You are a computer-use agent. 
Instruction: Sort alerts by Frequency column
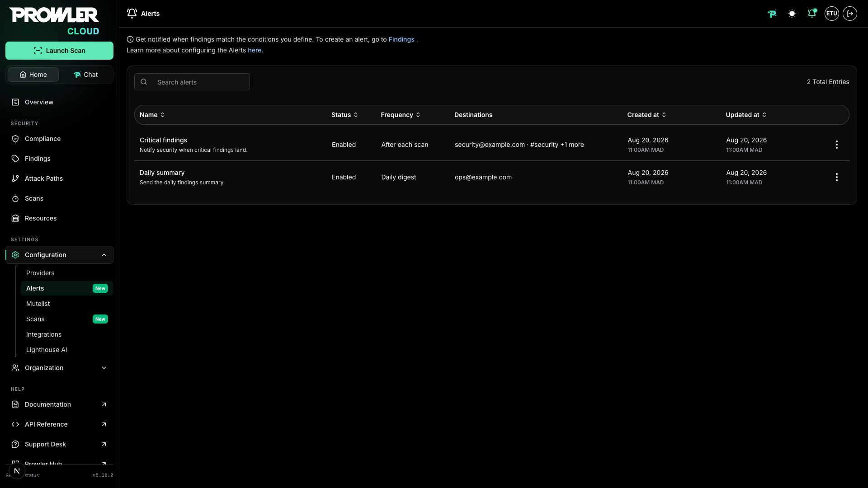click(x=401, y=115)
